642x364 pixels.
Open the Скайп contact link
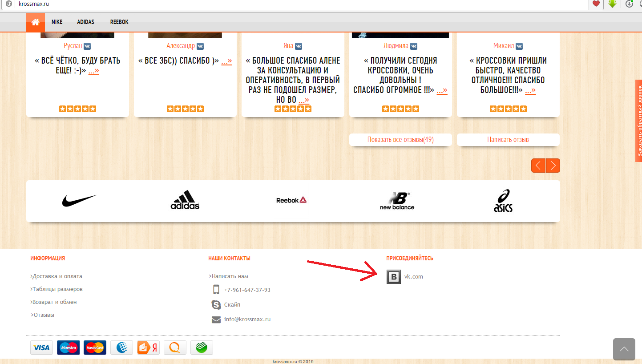(x=232, y=305)
